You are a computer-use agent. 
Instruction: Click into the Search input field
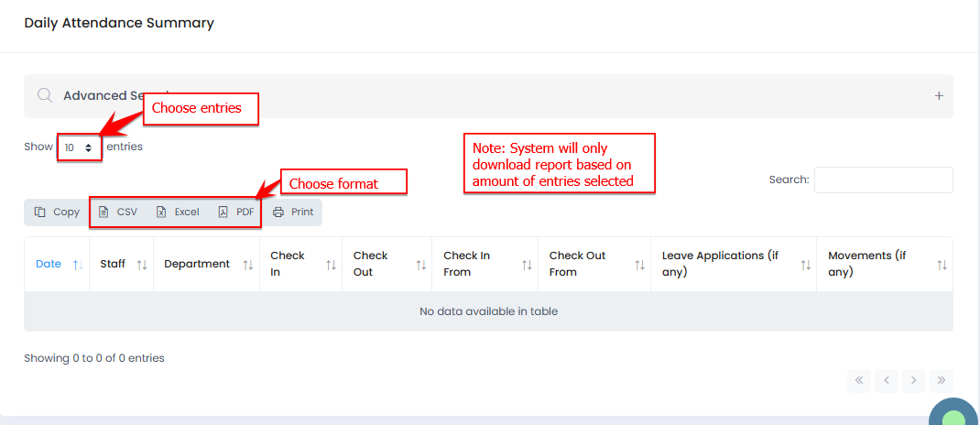pos(883,180)
